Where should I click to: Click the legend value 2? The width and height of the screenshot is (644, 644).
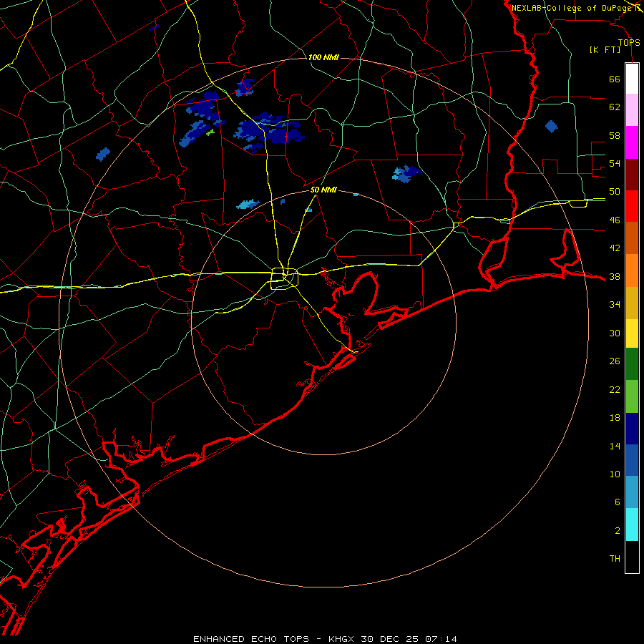(618, 531)
